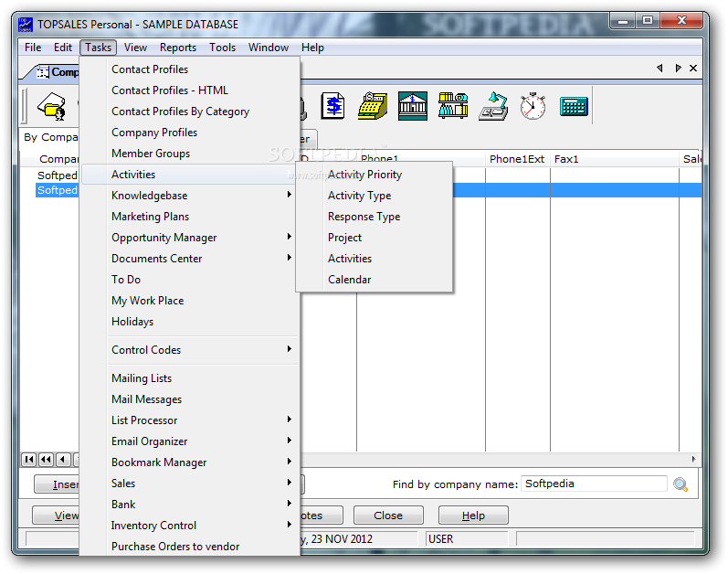Choose Member Groups menu item
Image resolution: width=728 pixels, height=574 pixels.
190,154
